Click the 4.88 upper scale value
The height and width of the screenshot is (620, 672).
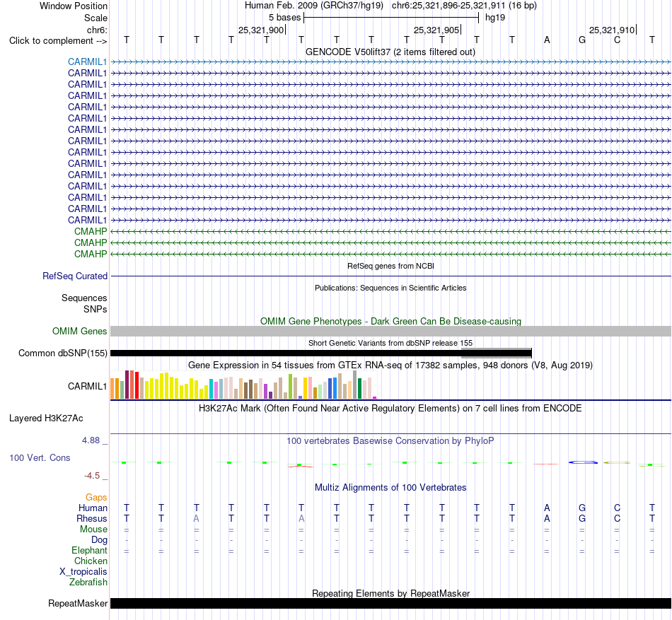click(91, 440)
